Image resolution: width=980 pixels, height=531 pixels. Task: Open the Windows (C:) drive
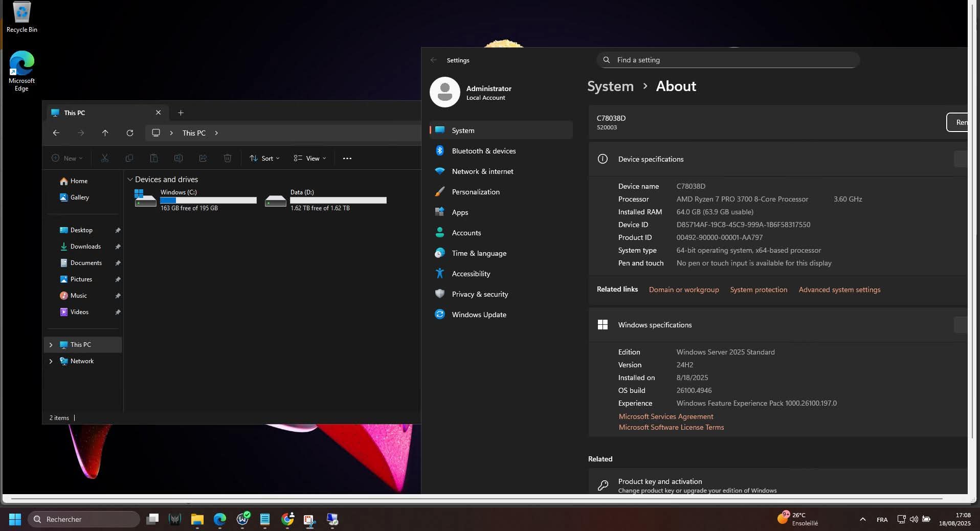pos(195,200)
